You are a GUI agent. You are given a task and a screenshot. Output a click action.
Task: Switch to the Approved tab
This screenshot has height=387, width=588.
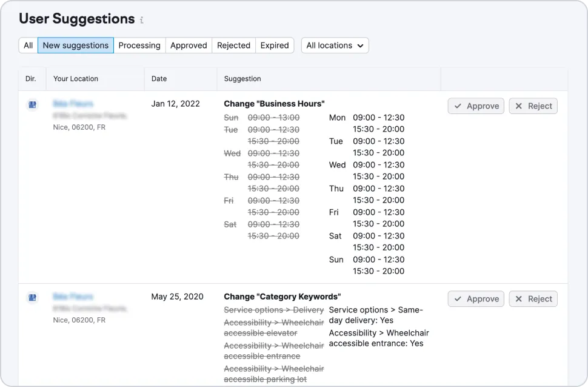tap(189, 45)
